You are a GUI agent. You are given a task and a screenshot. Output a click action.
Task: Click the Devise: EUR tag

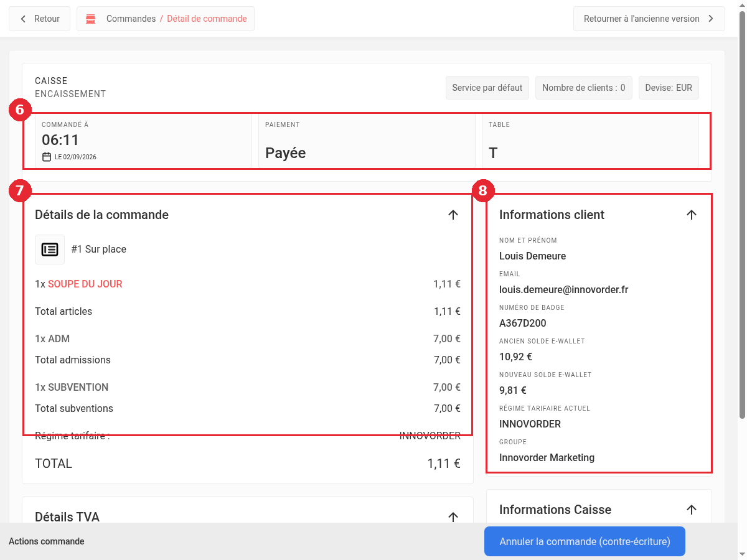click(x=669, y=88)
